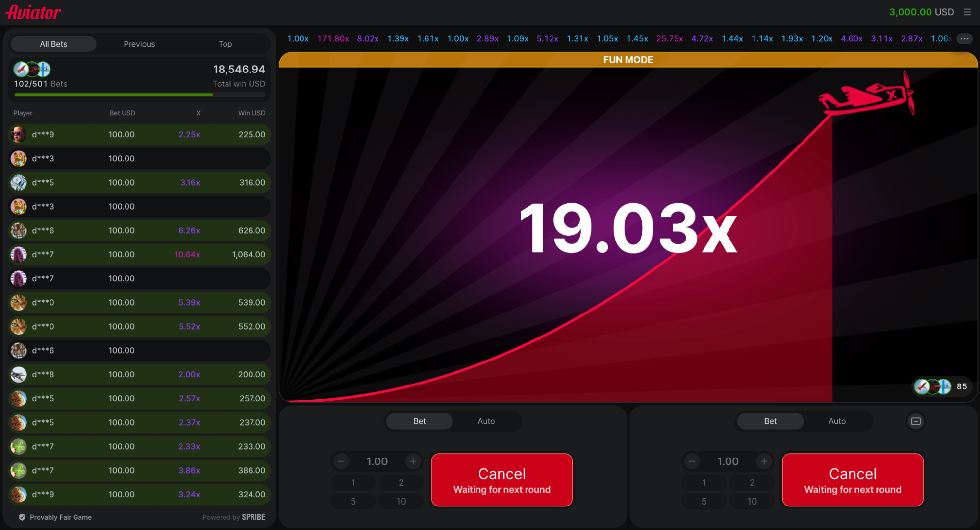Switch right panel to Auto mode
980x530 pixels.
[837, 421]
